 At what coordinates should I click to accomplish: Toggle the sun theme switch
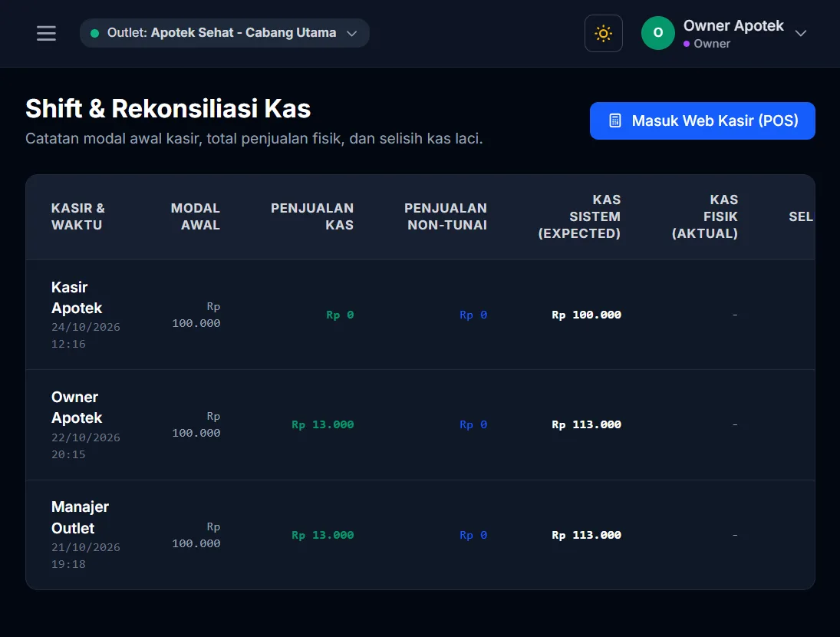(x=603, y=33)
